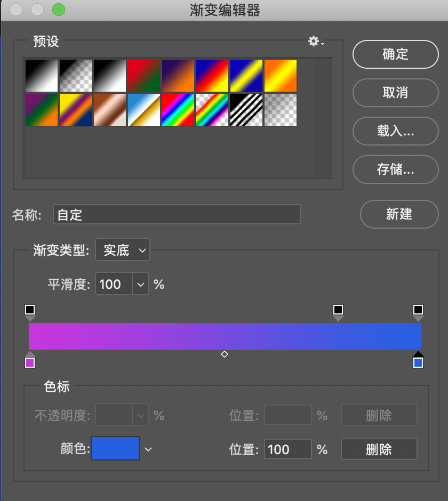Click the midpoint diamond under gradient bar
The width and height of the screenshot is (448, 501).
point(225,354)
